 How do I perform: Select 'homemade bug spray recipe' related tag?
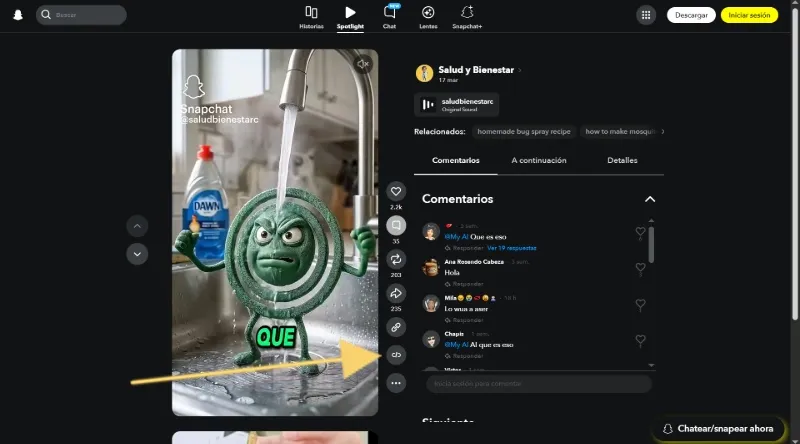coord(523,132)
